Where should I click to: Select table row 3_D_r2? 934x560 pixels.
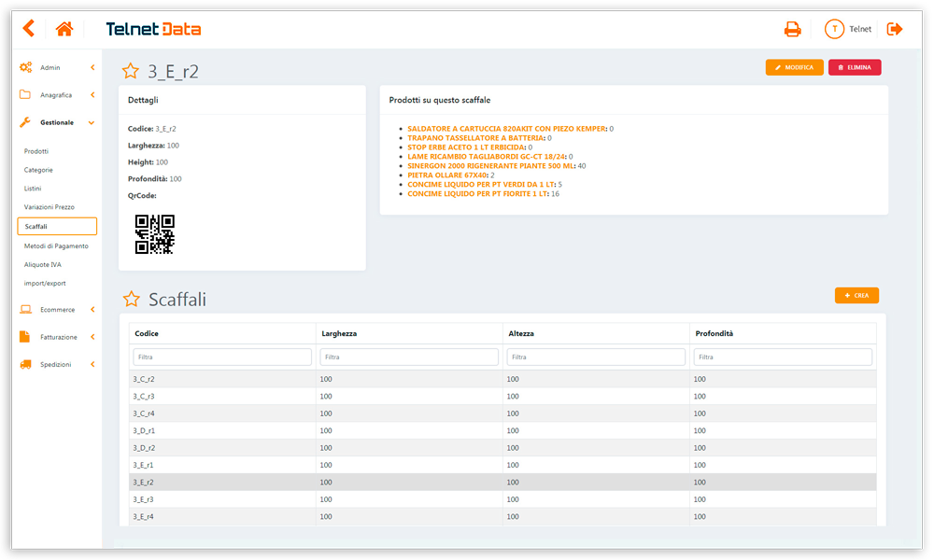[x=502, y=447]
